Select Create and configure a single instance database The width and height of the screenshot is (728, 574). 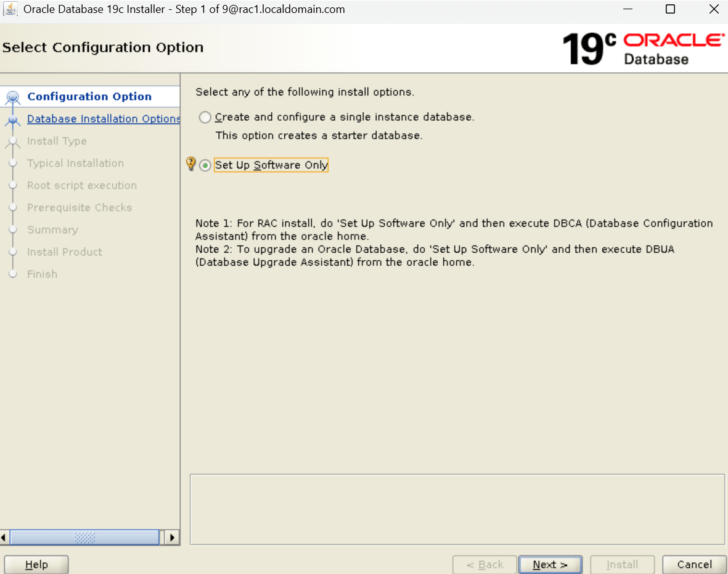pos(205,117)
